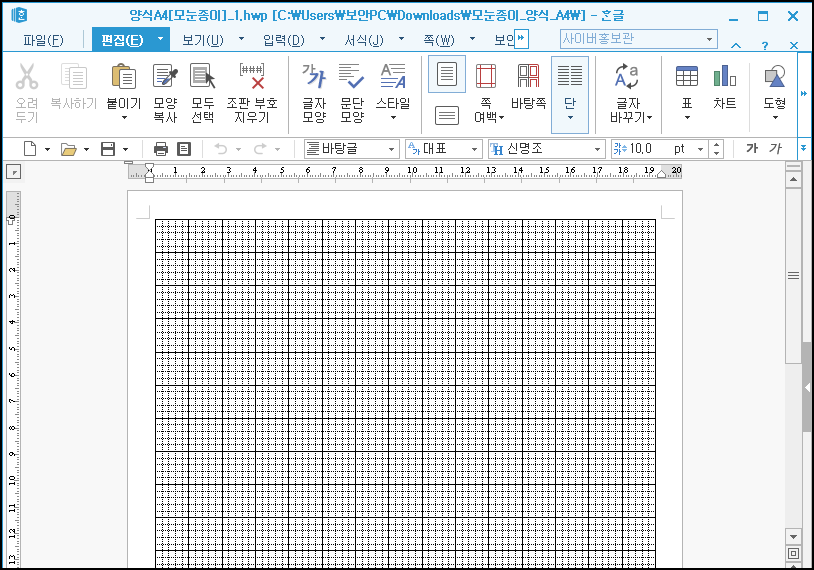This screenshot has width=814, height=570.
Task: Open 쪽 여백 page margins
Action: (x=486, y=76)
